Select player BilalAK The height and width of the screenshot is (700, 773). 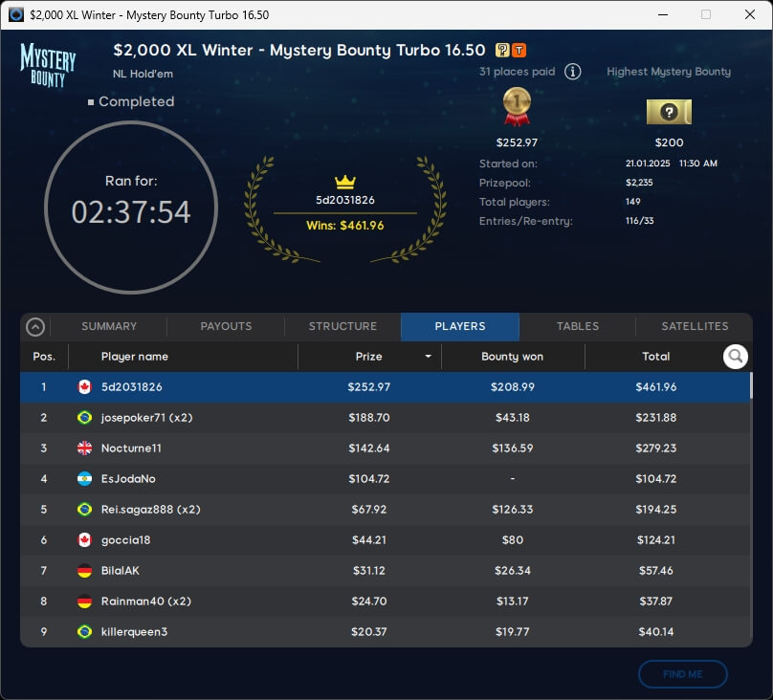point(385,571)
